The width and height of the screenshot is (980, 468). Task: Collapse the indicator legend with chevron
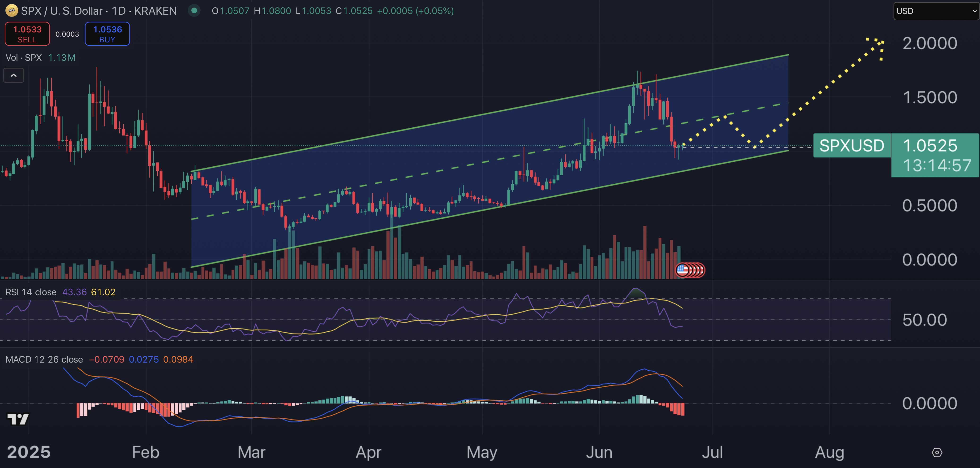coord(14,75)
